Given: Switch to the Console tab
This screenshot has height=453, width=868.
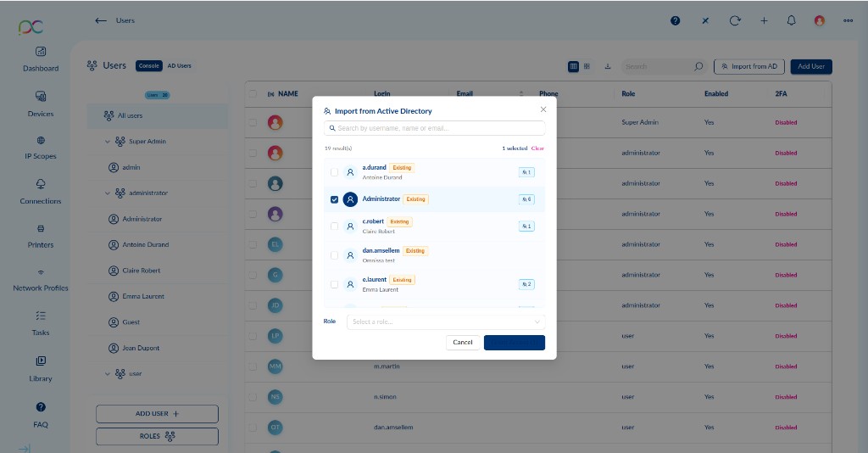Looking at the screenshot, I should (x=149, y=65).
